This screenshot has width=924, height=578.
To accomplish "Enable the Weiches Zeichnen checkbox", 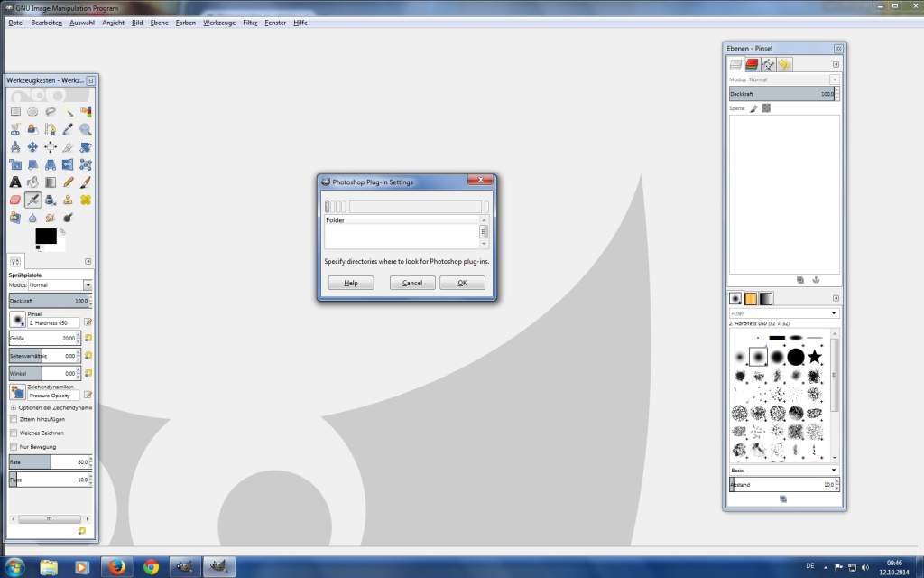I will 14,433.
